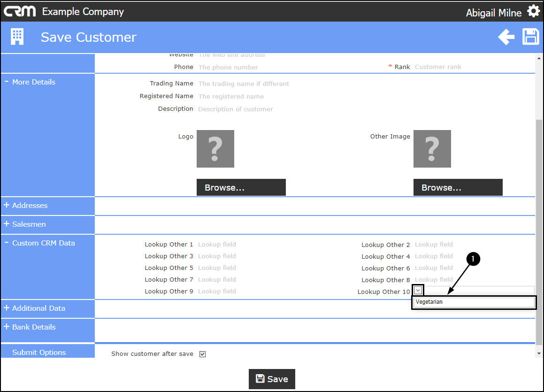This screenshot has width=544, height=392.
Task: Click the floppy disk save icon in header
Action: pos(530,37)
